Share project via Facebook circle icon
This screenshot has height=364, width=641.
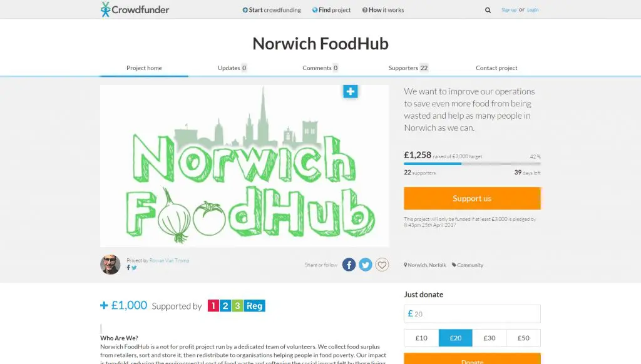(x=349, y=265)
